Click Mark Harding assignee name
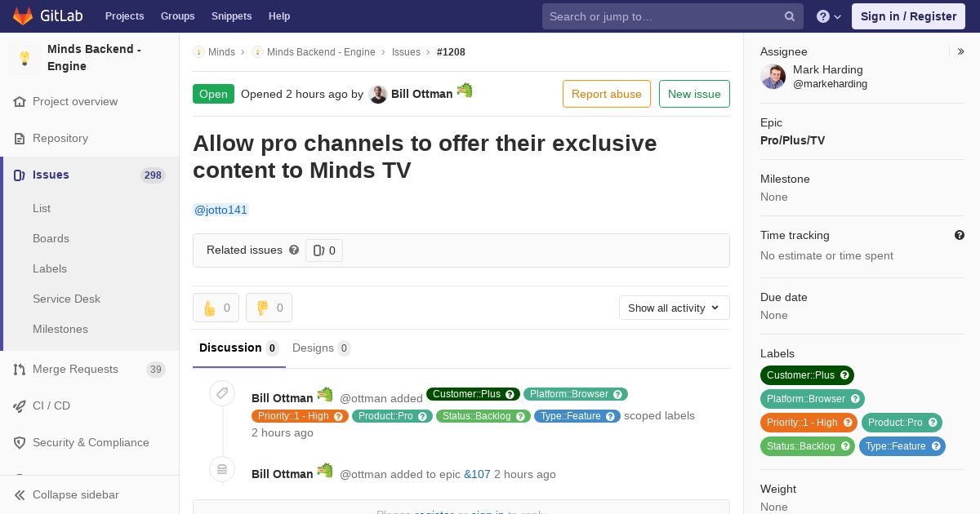Viewport: 980px width, 514px height. coord(827,69)
